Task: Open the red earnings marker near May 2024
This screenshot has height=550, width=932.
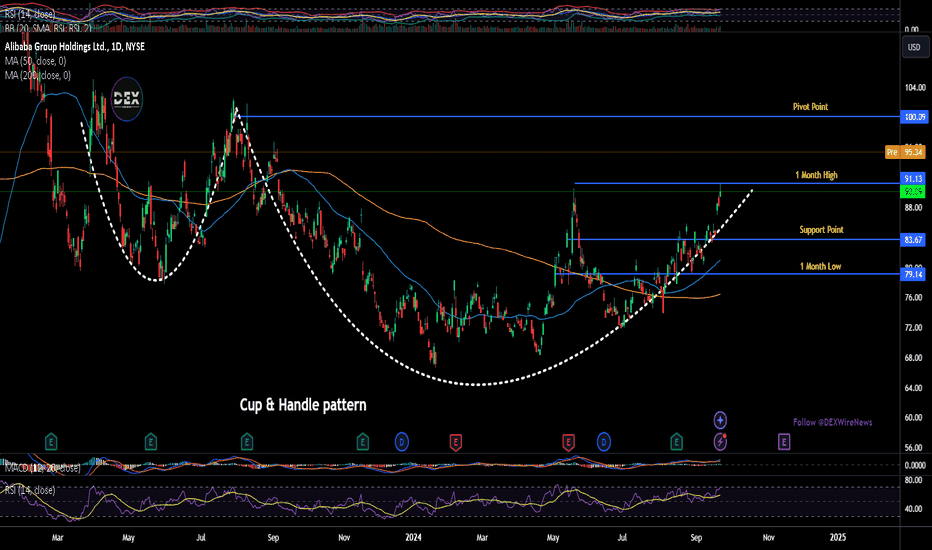Action: click(568, 442)
